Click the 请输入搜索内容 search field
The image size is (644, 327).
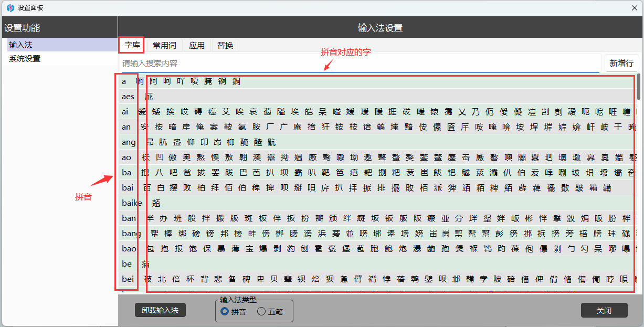tap(360, 64)
